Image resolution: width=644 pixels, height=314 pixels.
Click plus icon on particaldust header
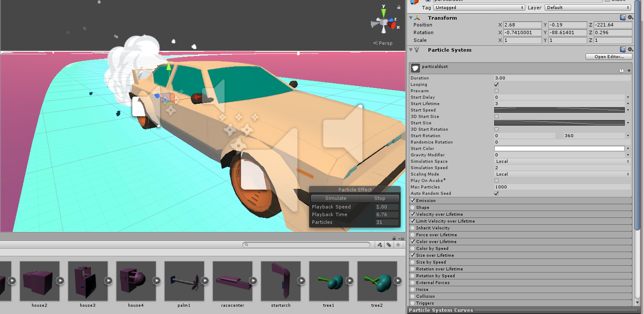point(629,70)
